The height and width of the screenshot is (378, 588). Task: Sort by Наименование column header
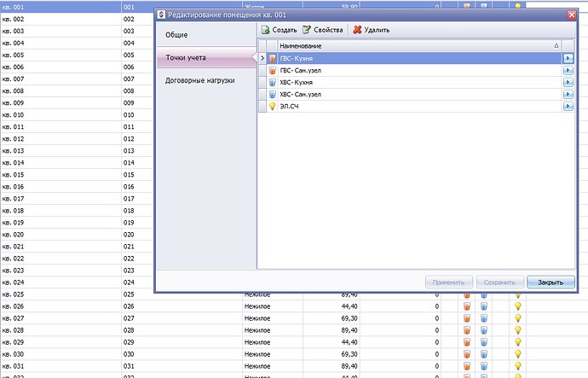point(419,46)
